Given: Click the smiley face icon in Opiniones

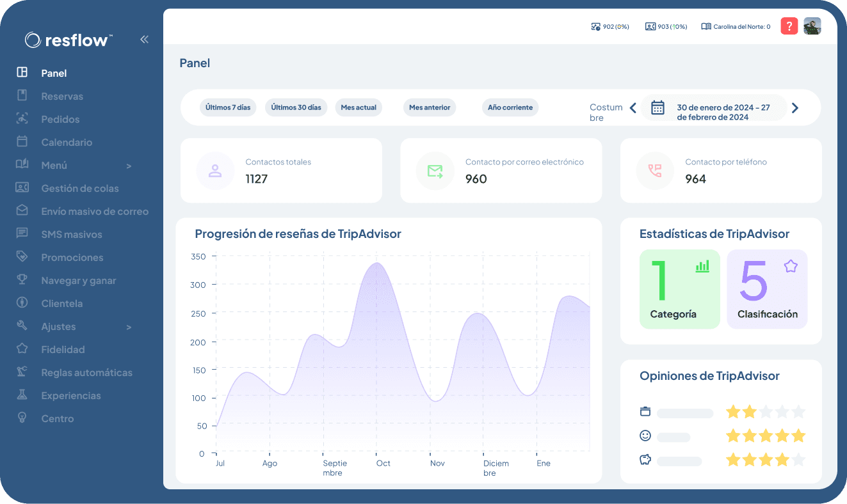Looking at the screenshot, I should 645,436.
